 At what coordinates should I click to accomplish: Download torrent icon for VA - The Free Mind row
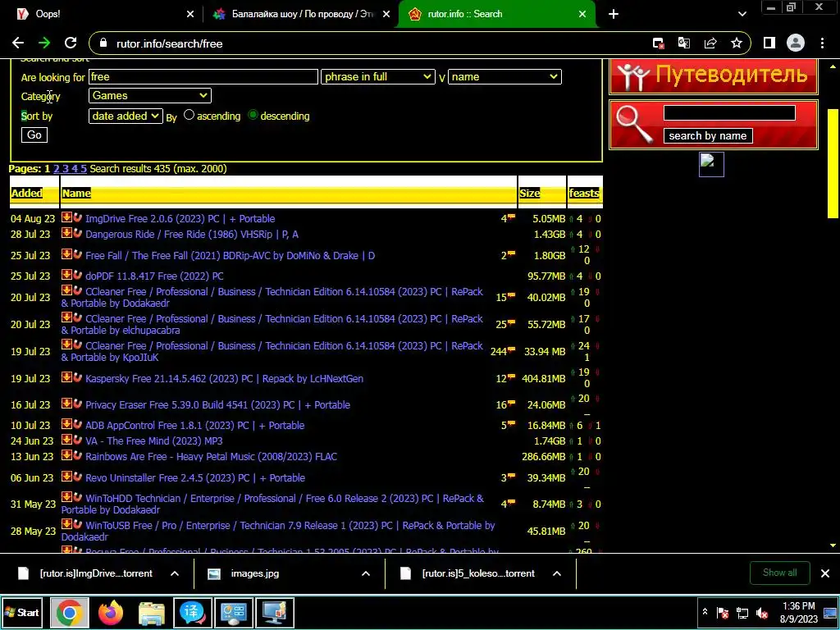[x=66, y=440]
